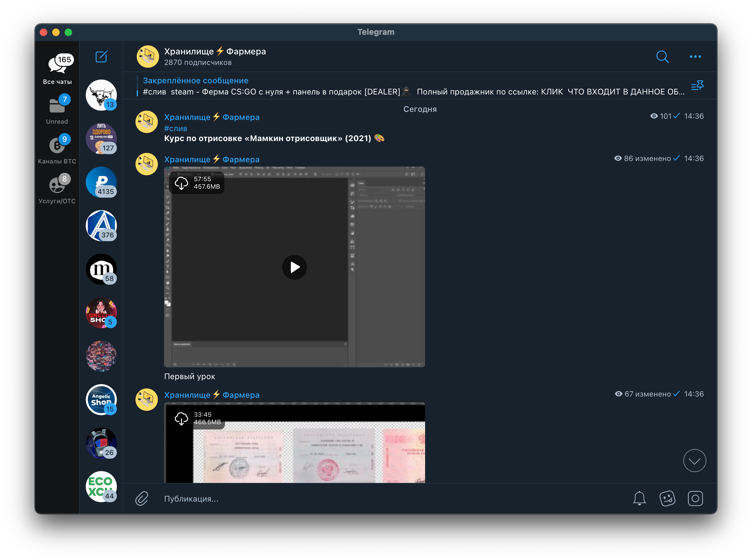Open the sticker and emoji panel
Image resolution: width=752 pixels, height=560 pixels.
click(x=667, y=498)
